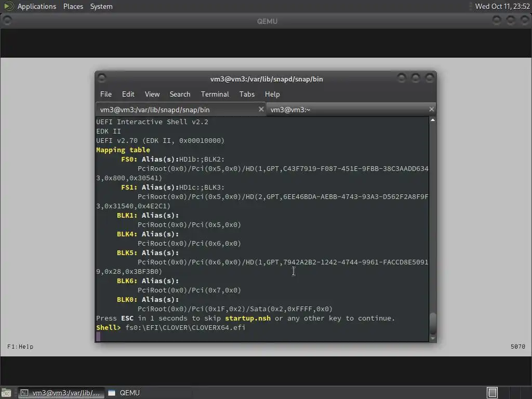Open the terminal Help menu
This screenshot has width=532, height=399.
tap(272, 95)
